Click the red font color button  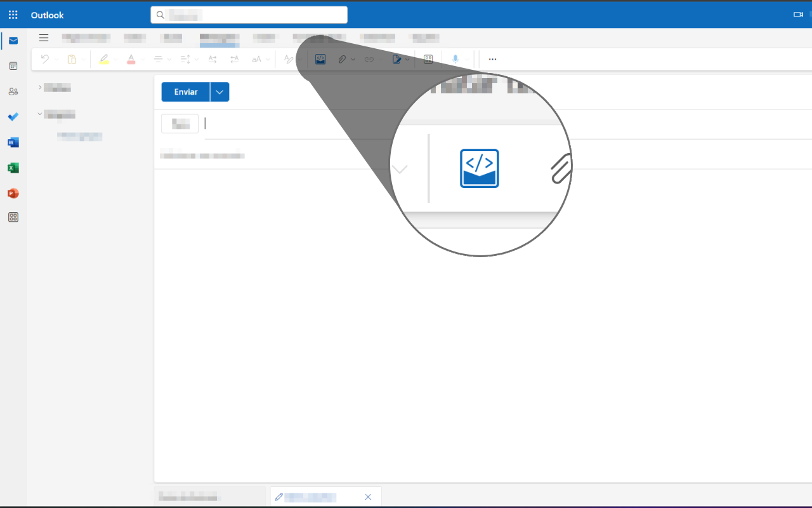pyautogui.click(x=131, y=59)
